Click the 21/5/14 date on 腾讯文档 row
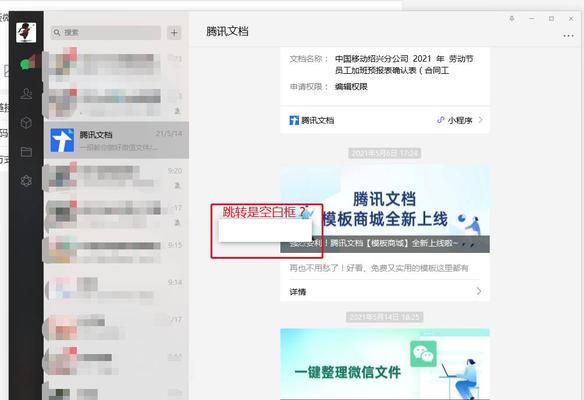The height and width of the screenshot is (400, 584). pos(169,133)
